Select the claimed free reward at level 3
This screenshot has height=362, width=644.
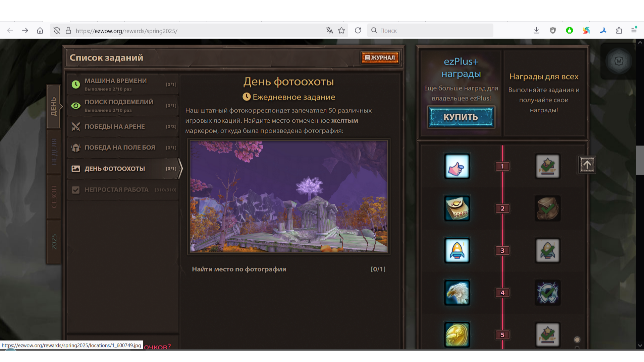coord(547,250)
